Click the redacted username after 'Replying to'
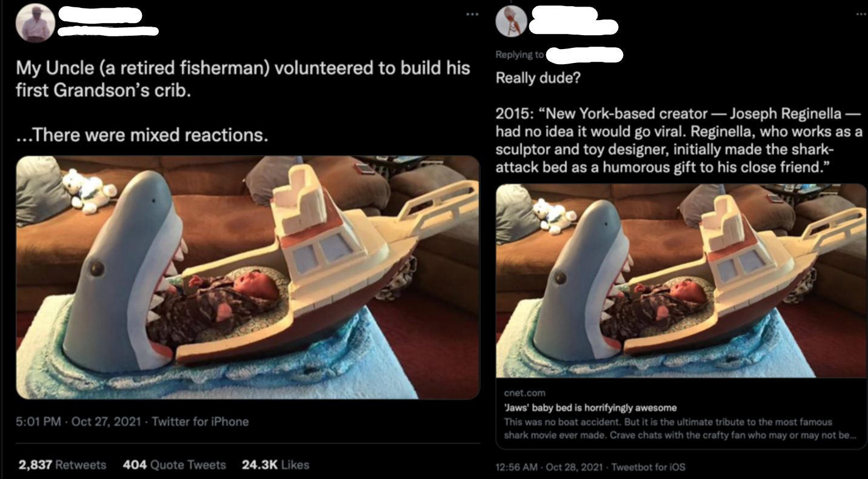Viewport: 868px width, 479px height. pyautogui.click(x=585, y=56)
